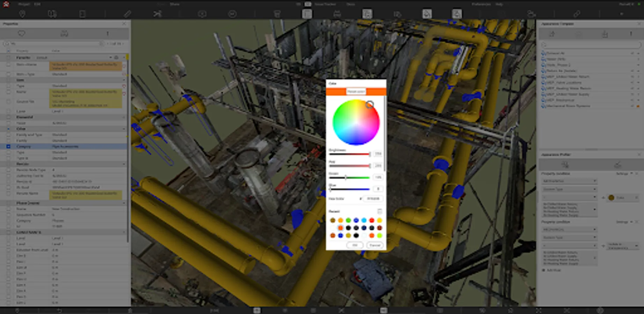
Task: Click the trash bin icon in top toolbar
Action: [x=277, y=14]
